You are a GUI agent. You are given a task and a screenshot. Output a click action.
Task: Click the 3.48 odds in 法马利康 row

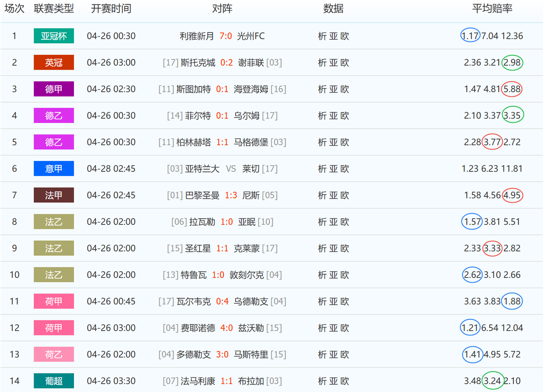click(473, 381)
